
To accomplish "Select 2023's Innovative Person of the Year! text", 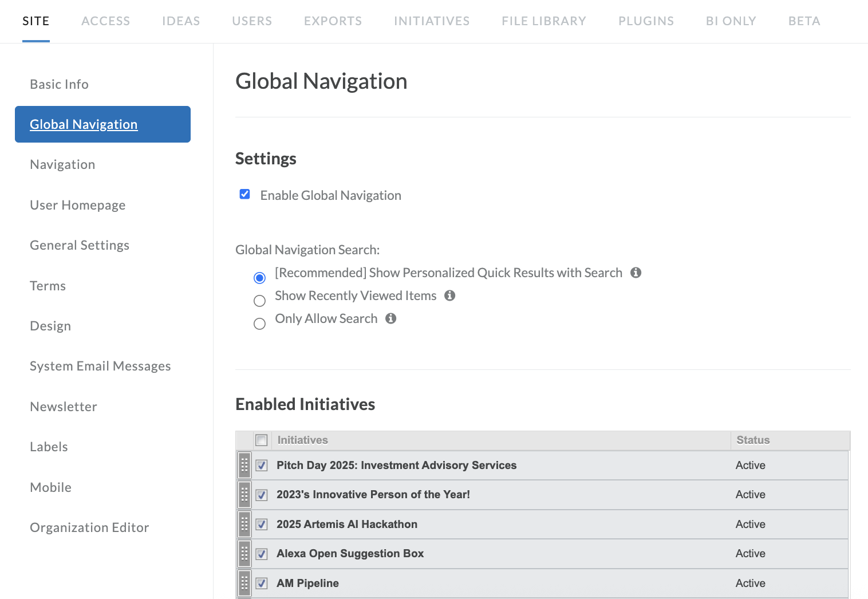I will [x=373, y=495].
